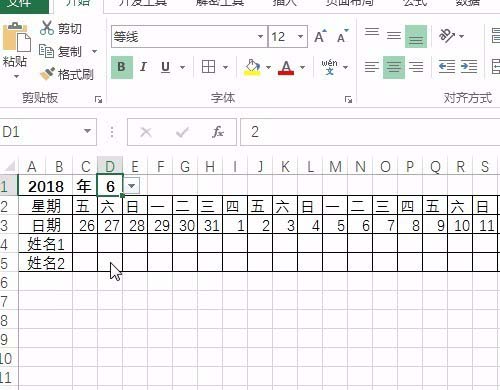Toggle bottom vertical alignment
Screen dimensions: 500x390
pos(416,36)
